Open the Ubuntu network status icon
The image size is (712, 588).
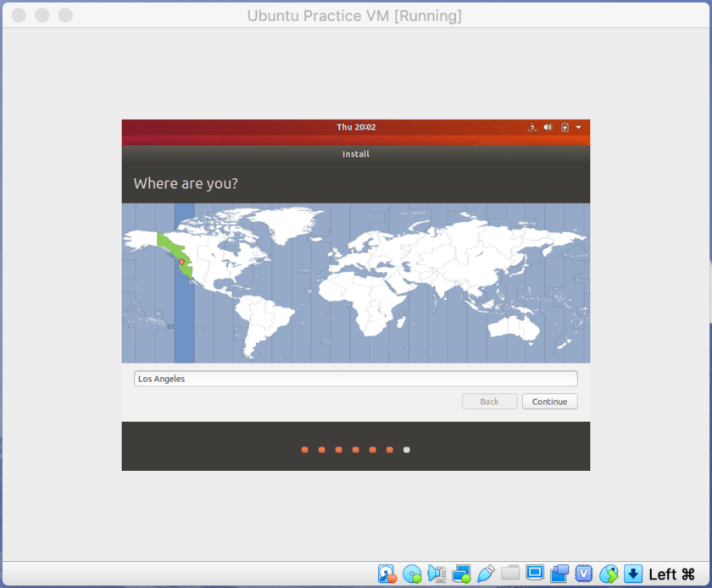point(532,128)
